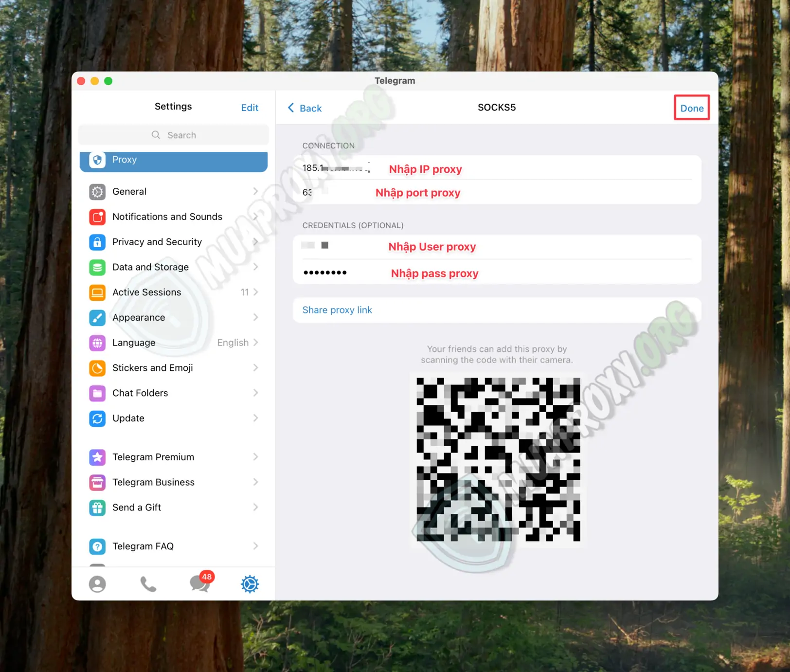
Task: Open Telegram Business settings
Action: pyautogui.click(x=174, y=482)
